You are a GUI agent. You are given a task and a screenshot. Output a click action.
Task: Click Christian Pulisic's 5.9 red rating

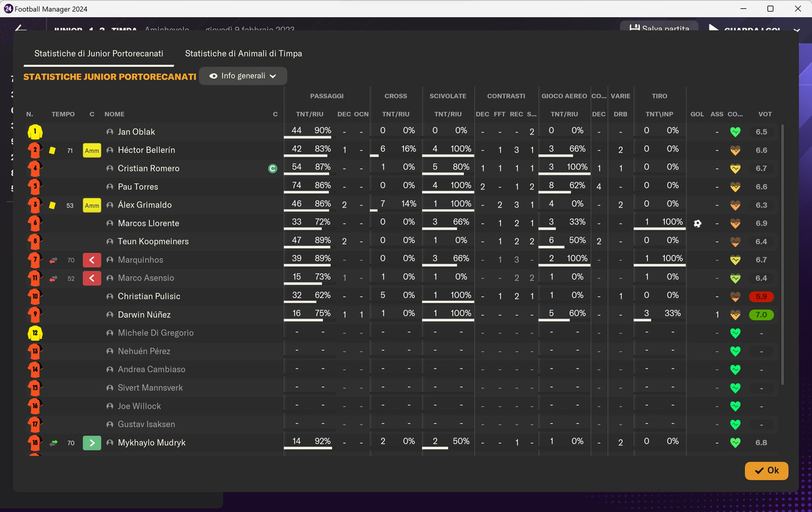click(x=761, y=297)
